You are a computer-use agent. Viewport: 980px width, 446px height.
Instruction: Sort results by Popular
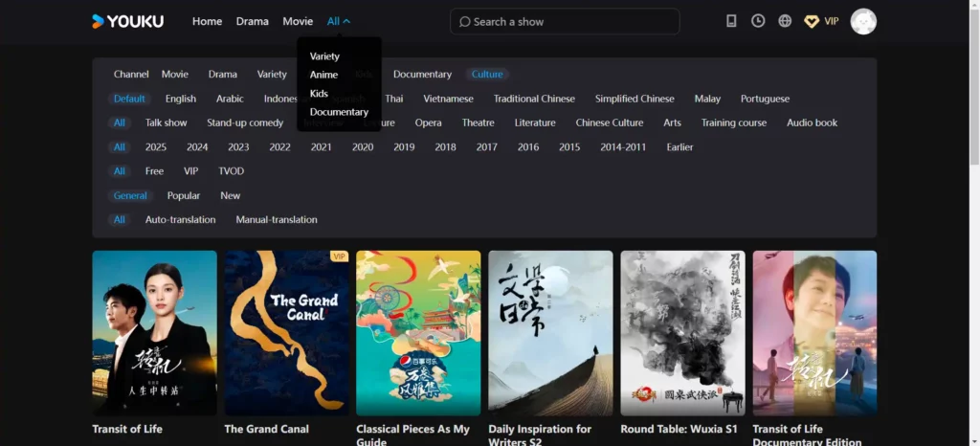click(x=184, y=195)
